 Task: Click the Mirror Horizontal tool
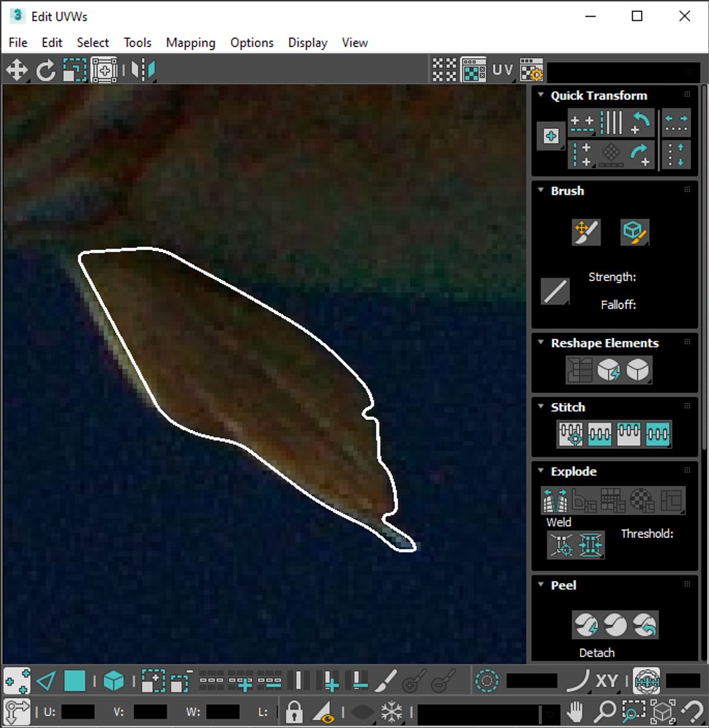pos(143,71)
